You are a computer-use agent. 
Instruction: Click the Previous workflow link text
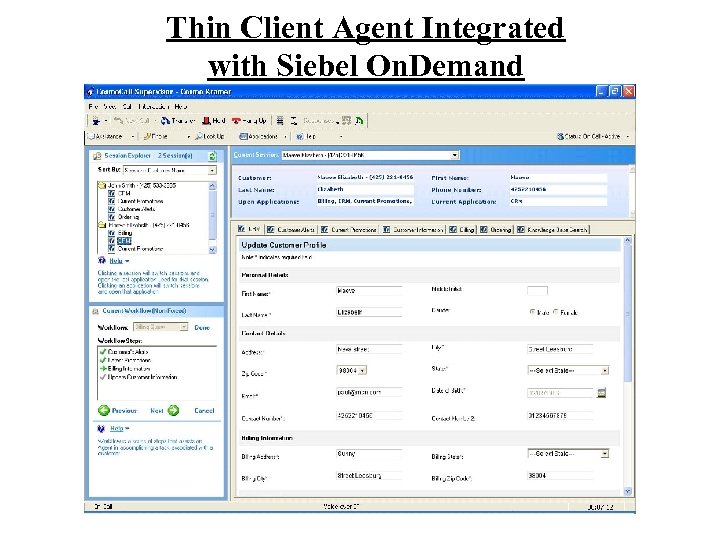[x=124, y=411]
